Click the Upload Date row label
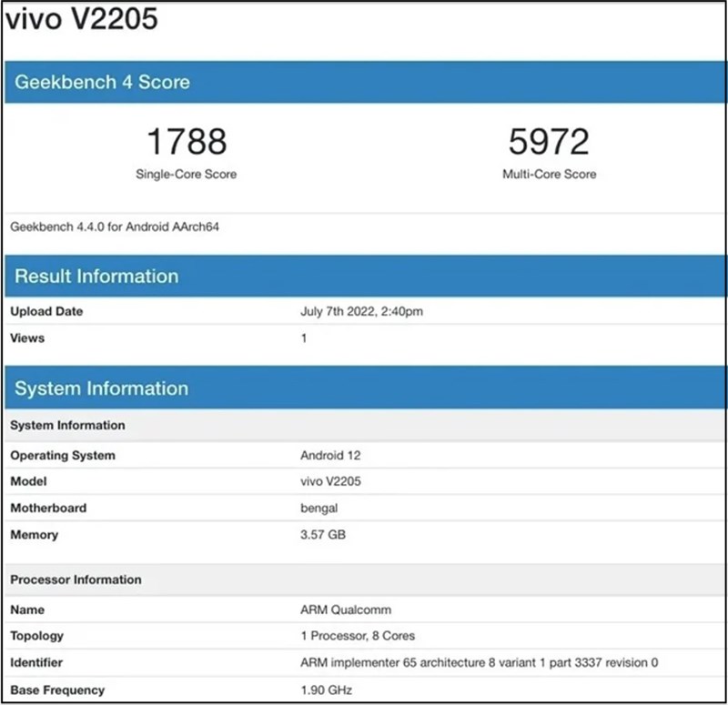This screenshot has height=705, width=728. pos(46,311)
